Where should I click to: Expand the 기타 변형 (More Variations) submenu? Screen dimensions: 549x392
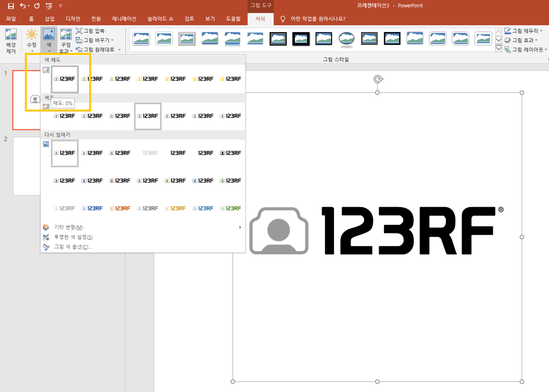pos(143,227)
